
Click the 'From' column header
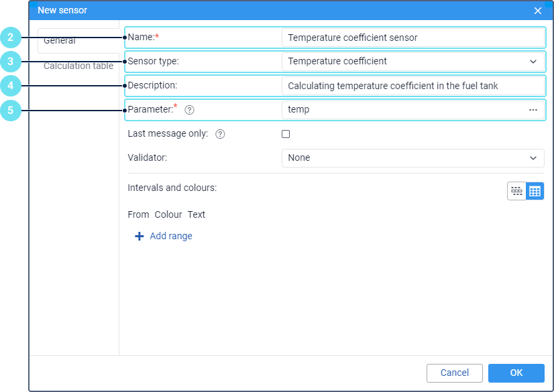(x=138, y=214)
